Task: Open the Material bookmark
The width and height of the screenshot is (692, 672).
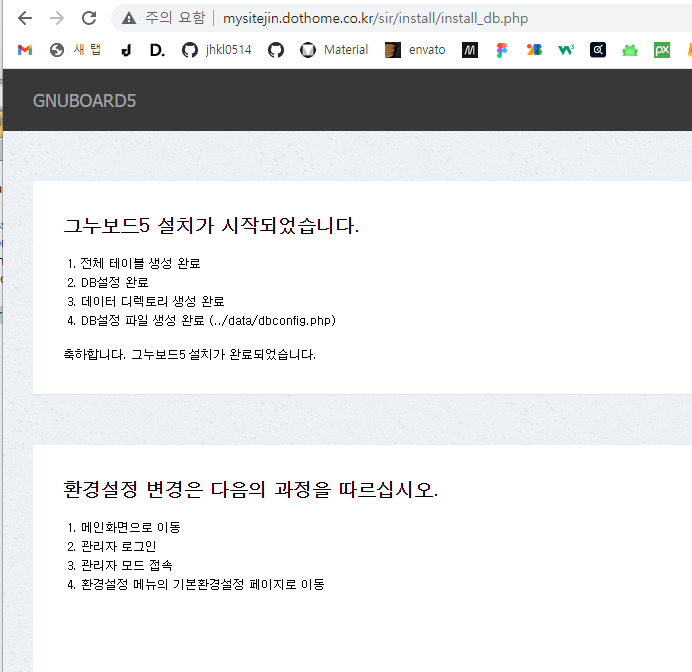Action: 334,50
